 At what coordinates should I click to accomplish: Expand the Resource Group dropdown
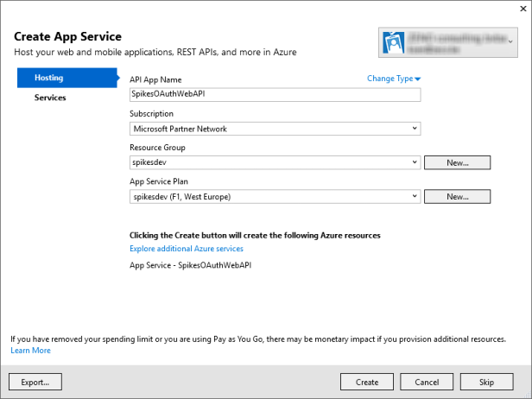[x=275, y=162]
